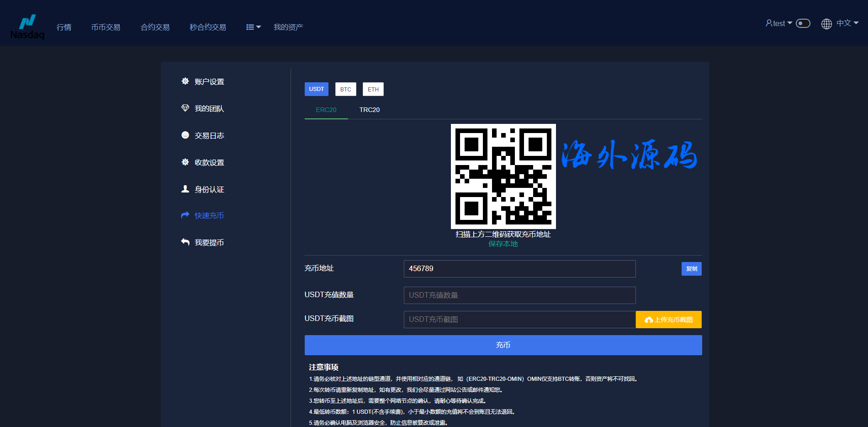Viewport: 868px width, 427px height.
Task: Click the arrow icon for 快速充币
Action: tap(185, 215)
